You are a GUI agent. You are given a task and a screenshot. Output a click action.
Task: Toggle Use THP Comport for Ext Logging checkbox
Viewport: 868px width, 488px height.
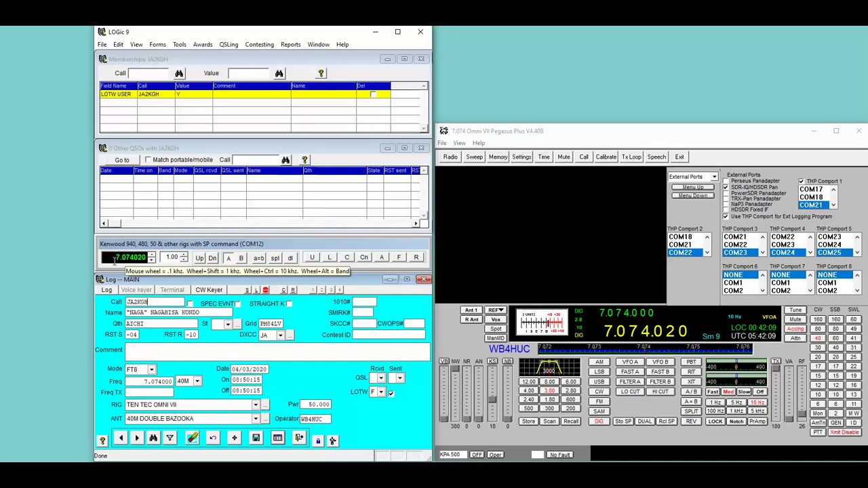pyautogui.click(x=726, y=216)
